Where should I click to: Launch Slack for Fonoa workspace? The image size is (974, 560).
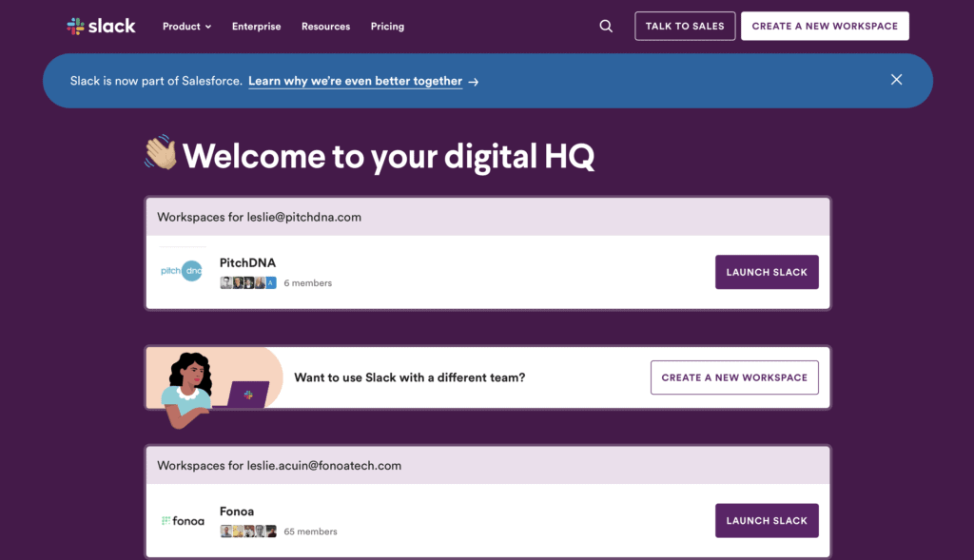point(767,520)
